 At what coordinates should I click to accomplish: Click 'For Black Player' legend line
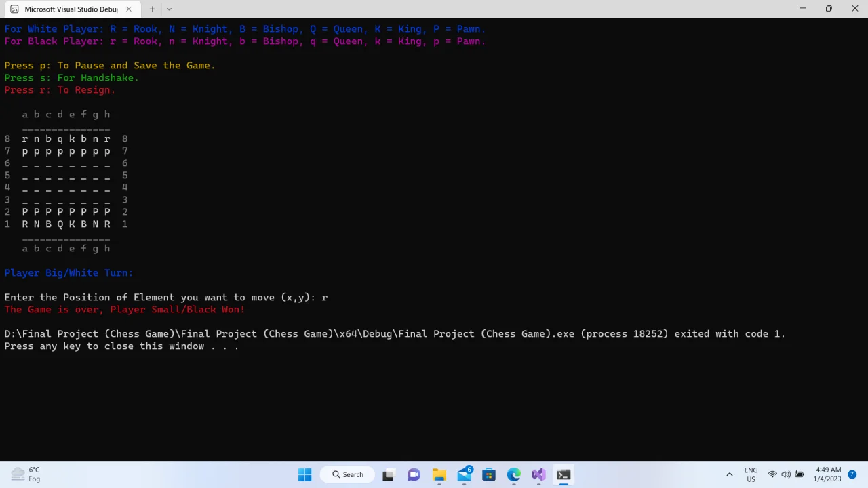click(x=245, y=41)
